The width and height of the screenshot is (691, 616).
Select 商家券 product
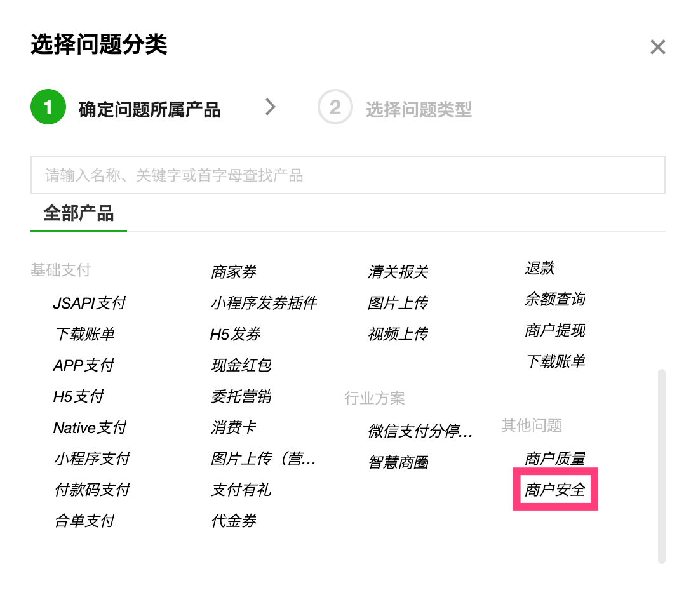point(234,272)
